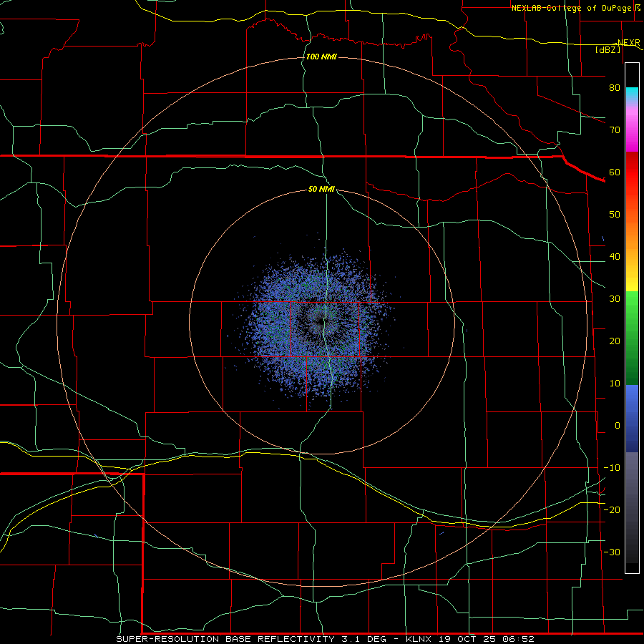Click the 30 value on the dBZ scale
The width and height of the screenshot is (644, 644).
coord(615,299)
